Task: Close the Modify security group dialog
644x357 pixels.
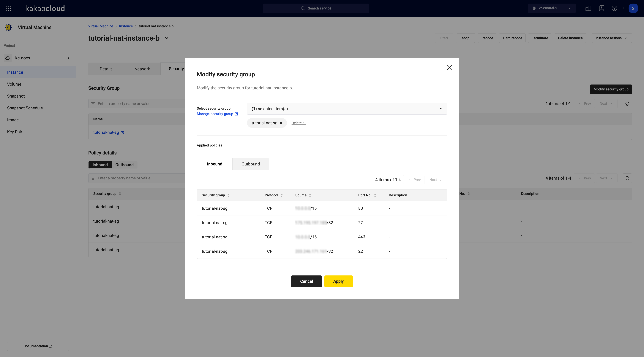Action: coord(449,67)
